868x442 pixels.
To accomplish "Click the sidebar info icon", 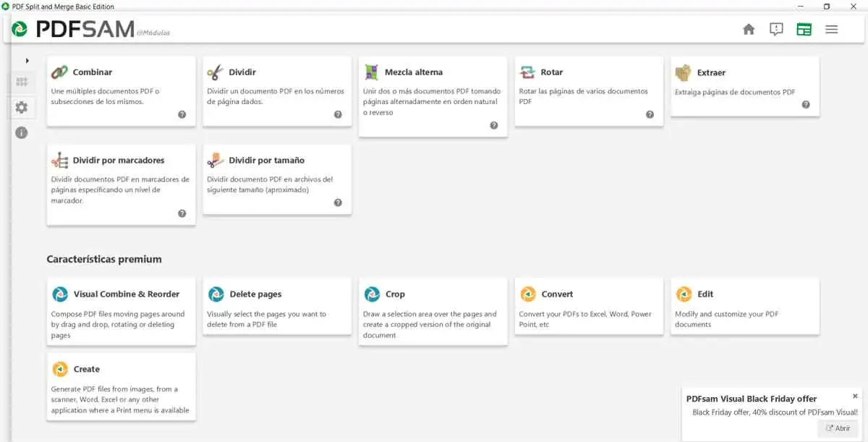I will (22, 132).
